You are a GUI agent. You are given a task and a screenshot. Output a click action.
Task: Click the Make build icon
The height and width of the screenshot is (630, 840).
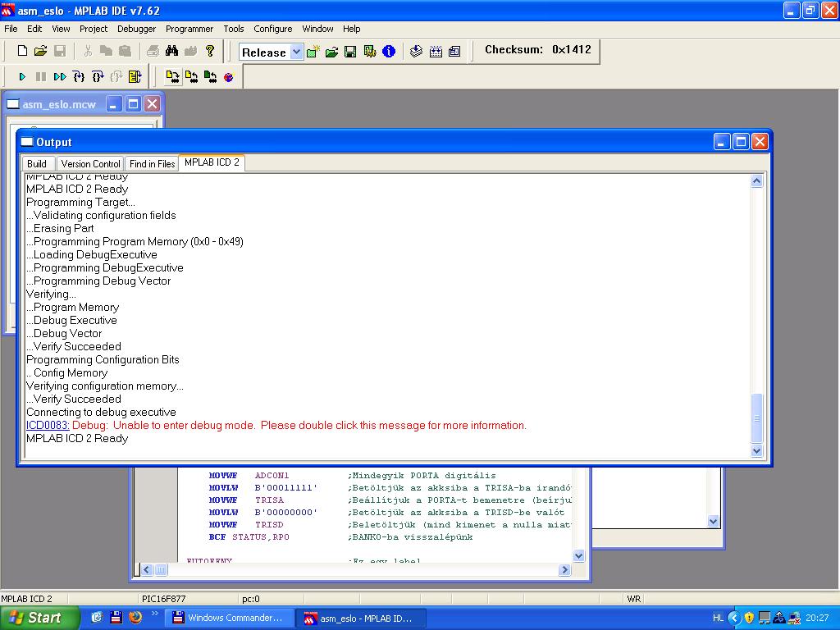coord(416,52)
